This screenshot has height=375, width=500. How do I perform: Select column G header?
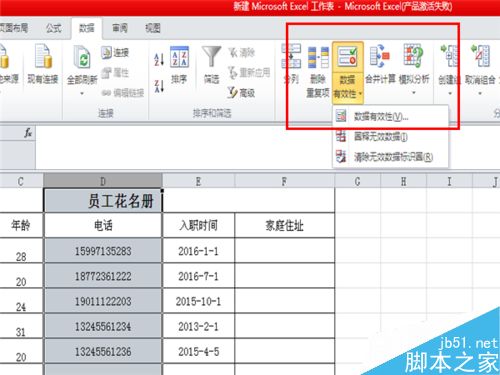point(358,181)
